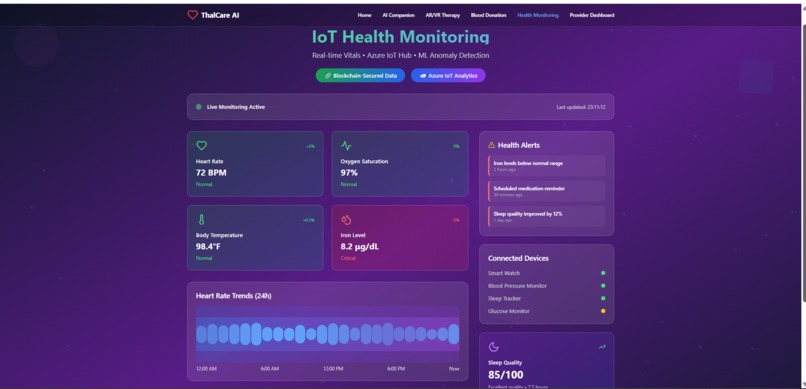Click the Last updated timestamp

click(581, 107)
